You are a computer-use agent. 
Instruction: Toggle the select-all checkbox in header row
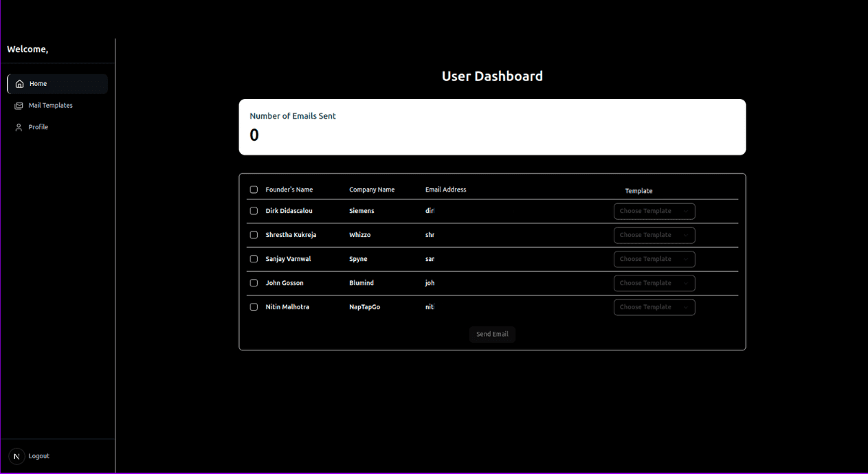tap(254, 190)
